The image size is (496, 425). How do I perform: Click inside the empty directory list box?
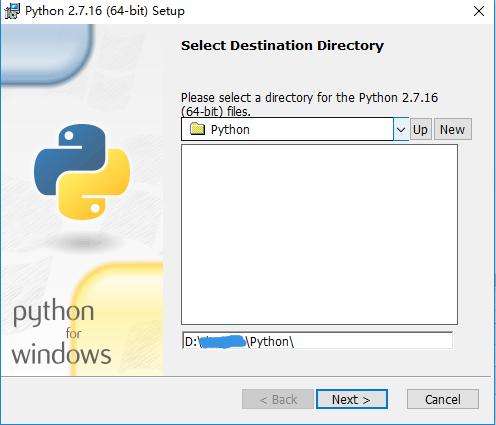[x=319, y=234]
